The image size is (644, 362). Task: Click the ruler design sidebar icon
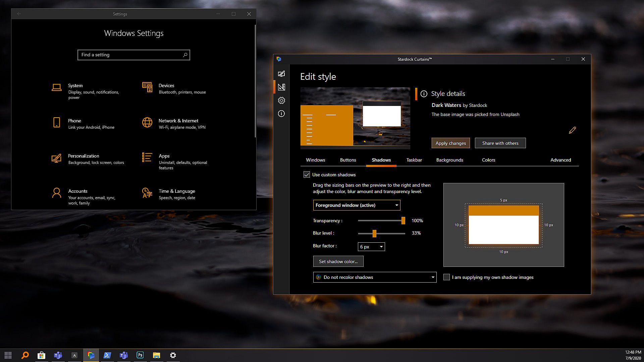[281, 87]
